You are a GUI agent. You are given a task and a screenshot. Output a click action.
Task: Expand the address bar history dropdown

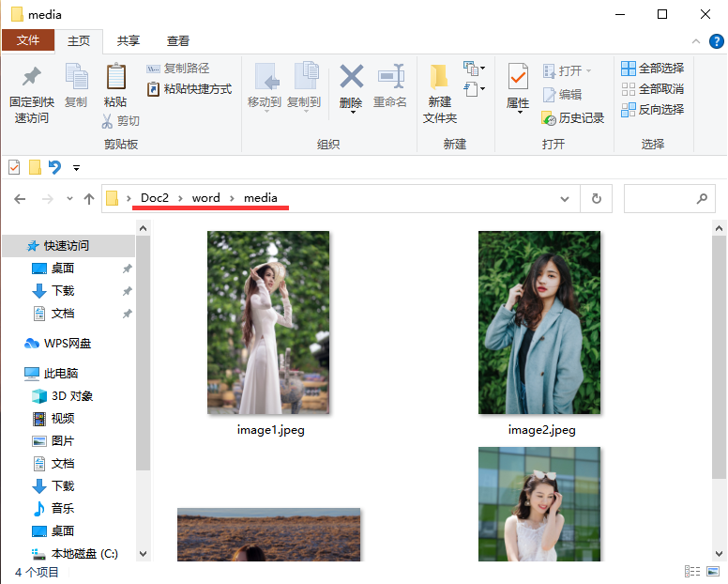tap(564, 199)
